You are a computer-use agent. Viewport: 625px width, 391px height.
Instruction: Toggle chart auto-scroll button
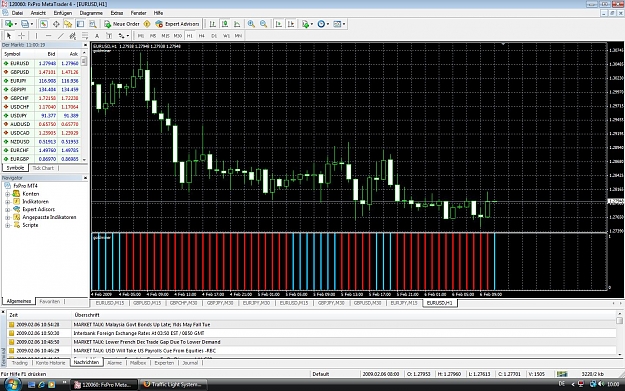(x=279, y=24)
